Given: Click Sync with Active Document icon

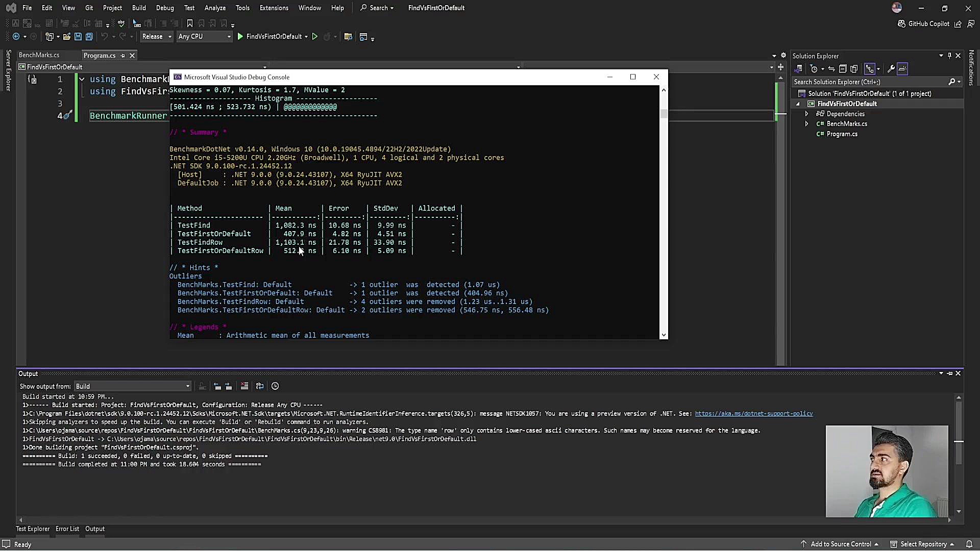Looking at the screenshot, I should pos(831,69).
